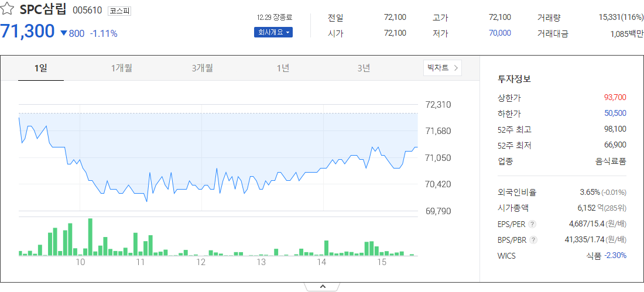Click the 52주 최고 value 98,100
The height and width of the screenshot is (292, 644).
pos(615,129)
